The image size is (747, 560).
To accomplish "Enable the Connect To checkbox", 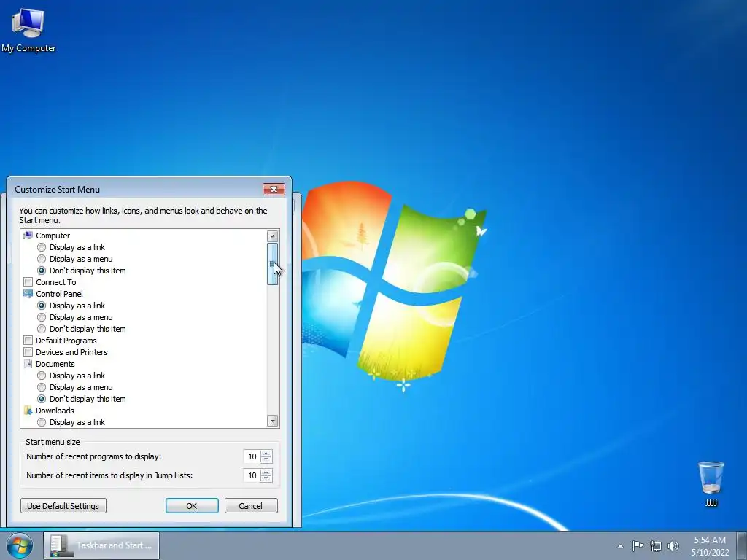I will click(x=28, y=282).
